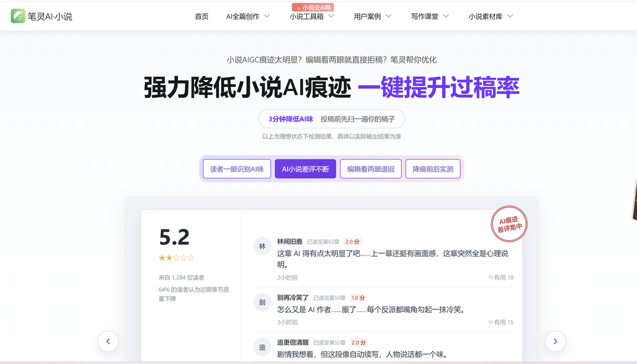The image size is (637, 364).
Task: Click reviewer name 别再冷笑了
Action: 293,298
